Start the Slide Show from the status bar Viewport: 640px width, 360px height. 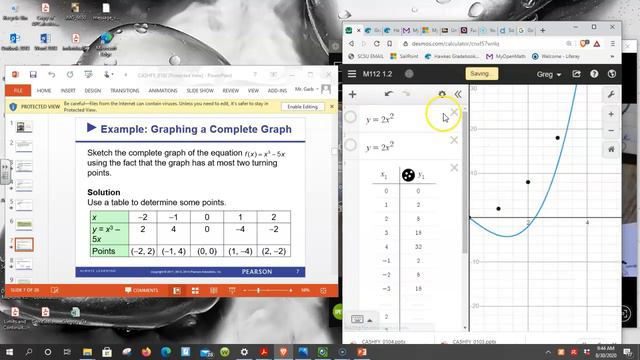(x=232, y=290)
